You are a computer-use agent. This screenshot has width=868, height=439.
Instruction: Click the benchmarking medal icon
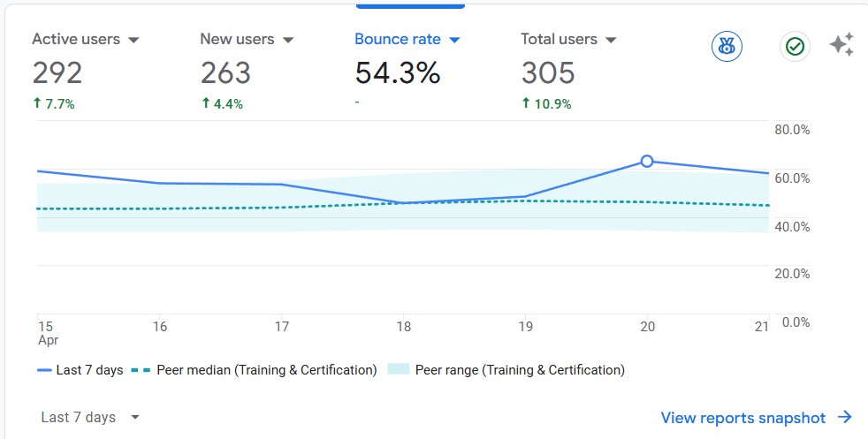coord(727,47)
